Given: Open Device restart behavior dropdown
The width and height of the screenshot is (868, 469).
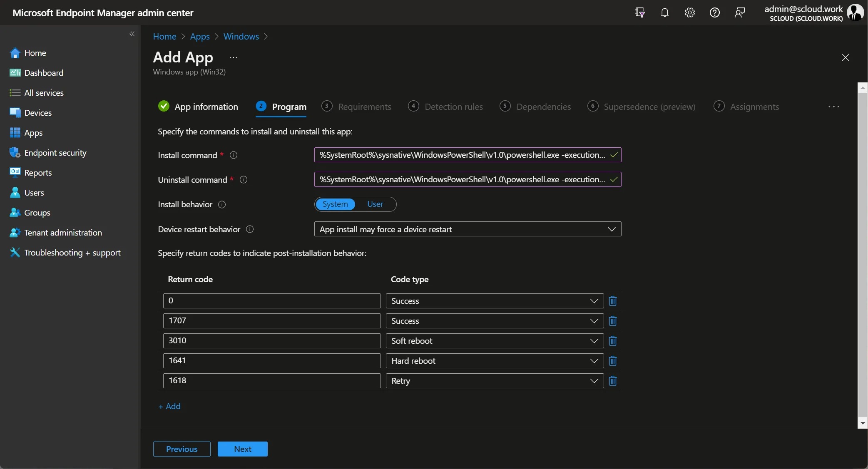Looking at the screenshot, I should click(468, 229).
